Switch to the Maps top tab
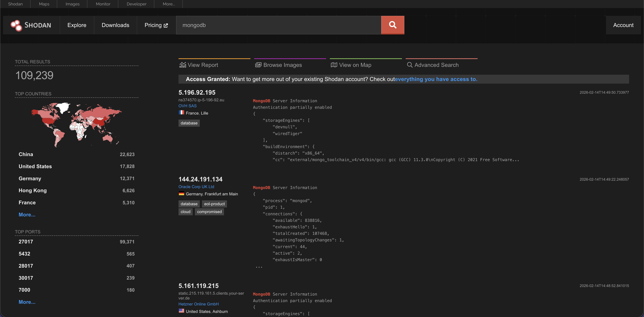Screen dimensions: 644x317 44,4
